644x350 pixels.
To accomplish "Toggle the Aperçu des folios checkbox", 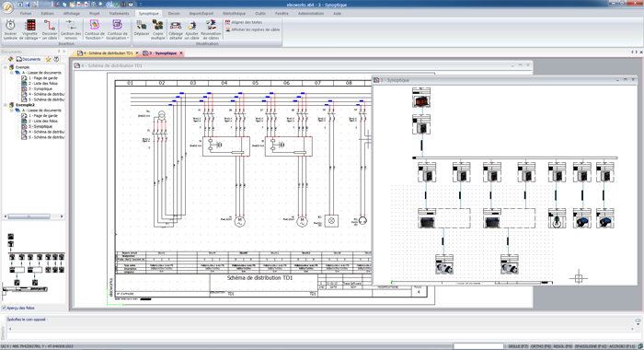I will click(x=4, y=308).
